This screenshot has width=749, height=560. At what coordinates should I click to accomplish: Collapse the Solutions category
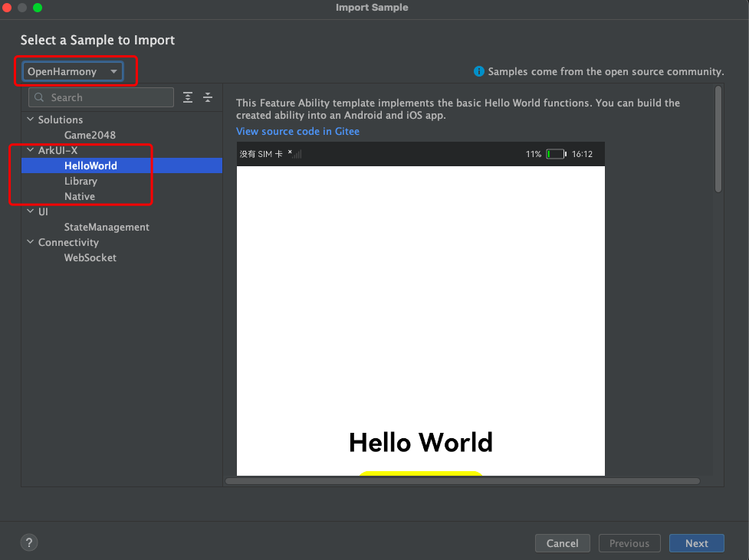tap(30, 120)
